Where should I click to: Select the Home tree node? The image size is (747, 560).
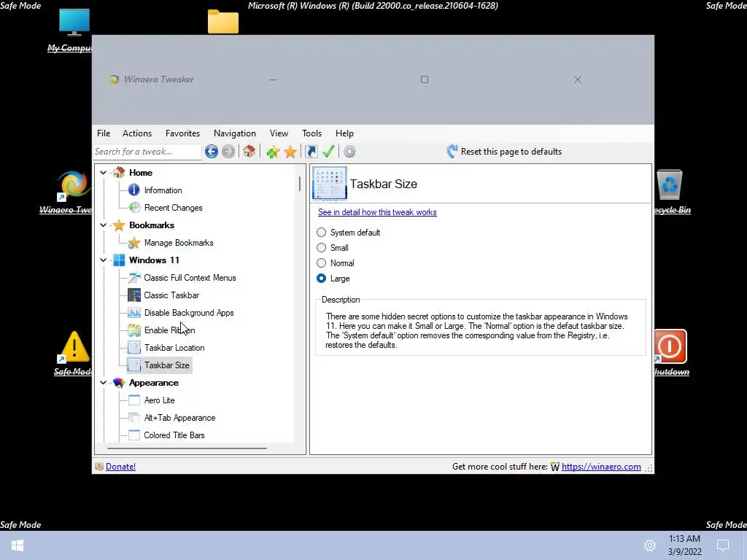point(141,172)
